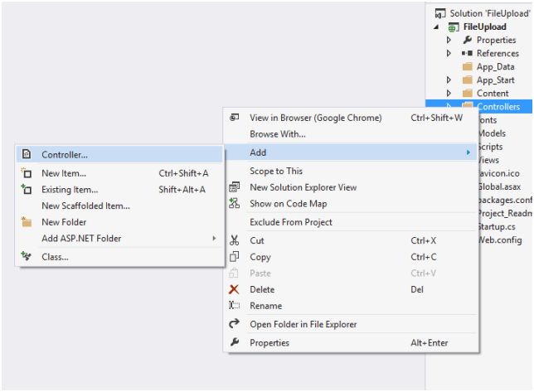Click the New Item icon
534x392 pixels.
26,174
